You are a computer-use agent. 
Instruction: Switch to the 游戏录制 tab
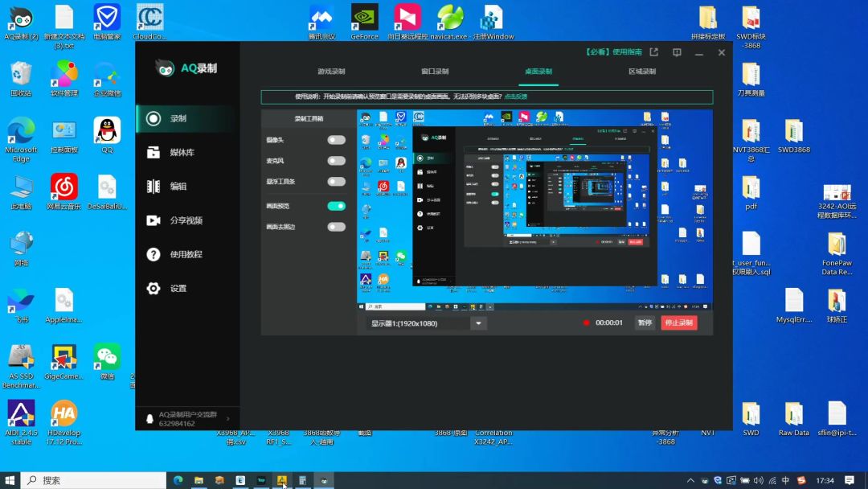(x=331, y=72)
